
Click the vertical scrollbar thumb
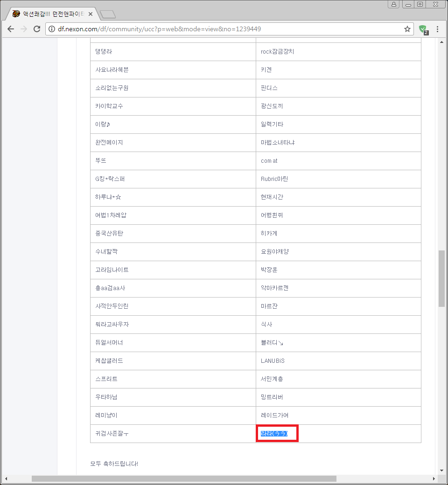click(x=441, y=278)
